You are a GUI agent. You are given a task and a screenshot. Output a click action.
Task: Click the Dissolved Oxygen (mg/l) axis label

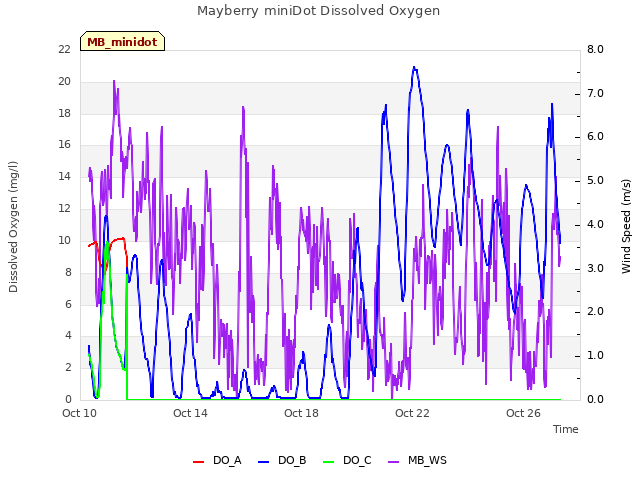[x=13, y=227]
